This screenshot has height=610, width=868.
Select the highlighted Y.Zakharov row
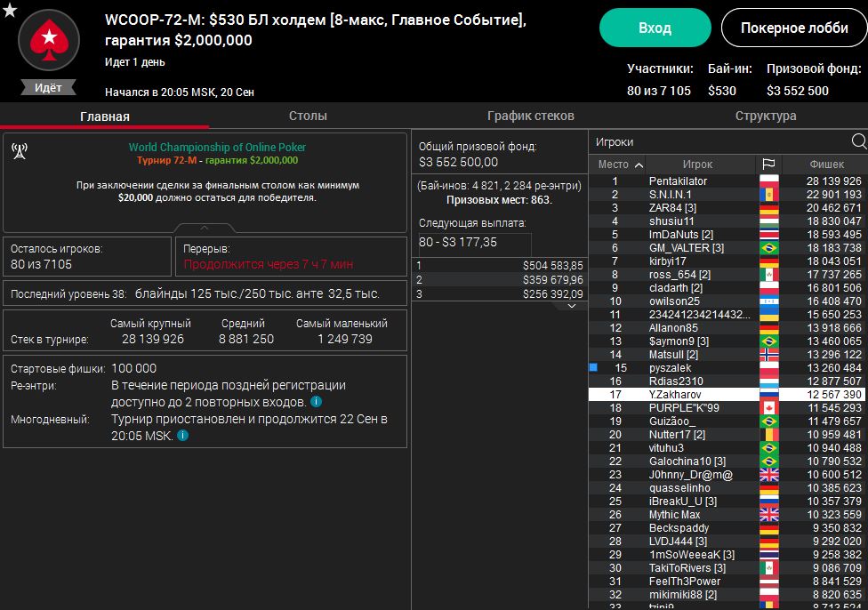pyautogui.click(x=727, y=394)
